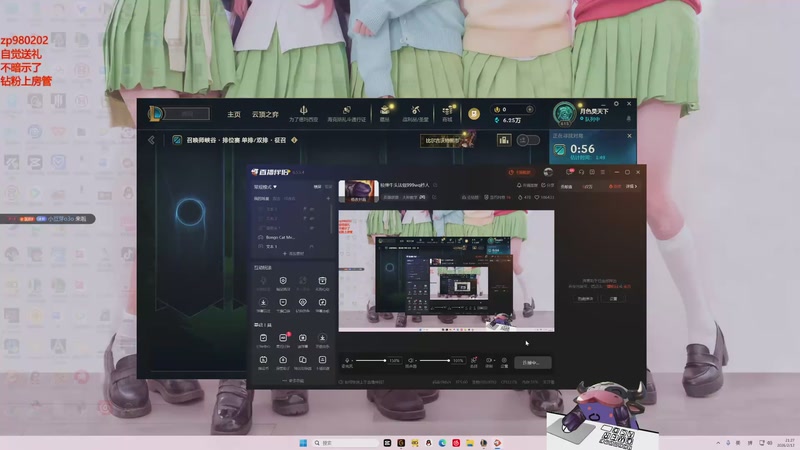Image resolution: width=800 pixels, height=450 pixels.
Task: Open the trident icon event in League client
Action: point(304,110)
